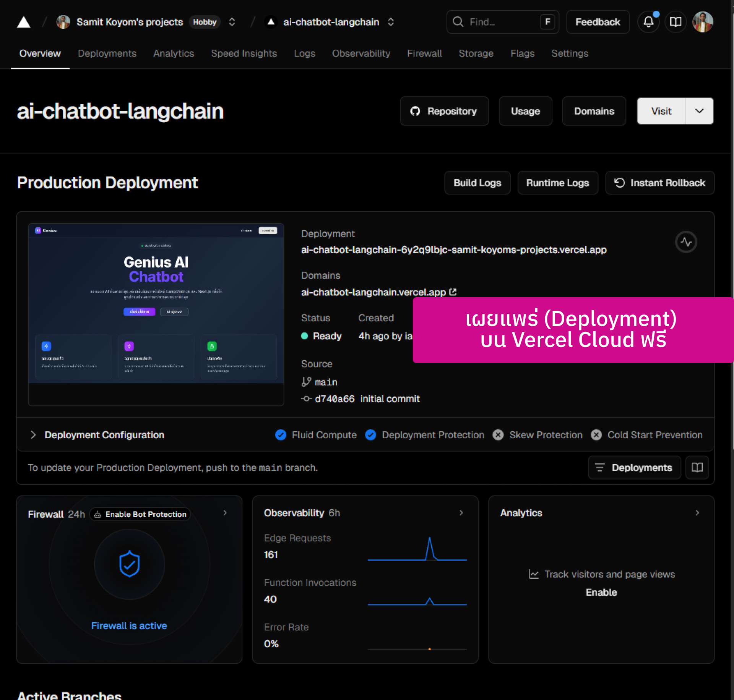
Task: Open the Visit button dropdown arrow
Action: point(699,111)
